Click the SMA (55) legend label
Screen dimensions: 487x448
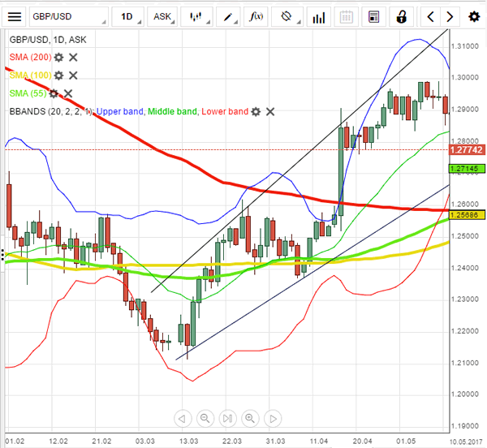pyautogui.click(x=28, y=93)
